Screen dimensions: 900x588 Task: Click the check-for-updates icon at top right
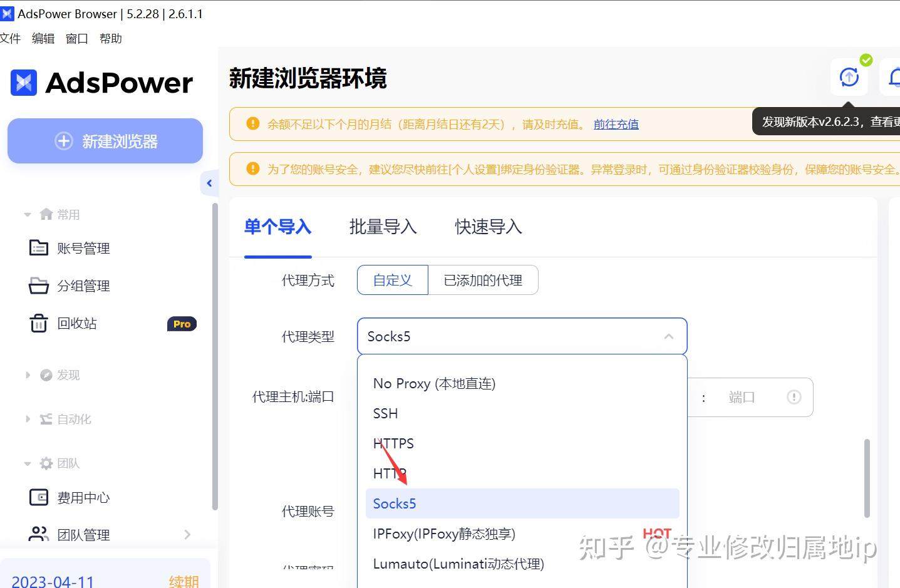tap(849, 76)
